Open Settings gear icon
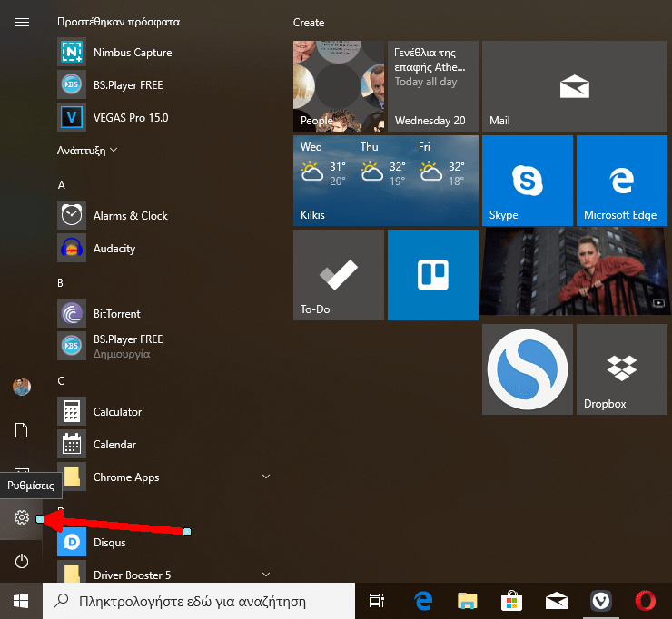The image size is (672, 619). [22, 517]
